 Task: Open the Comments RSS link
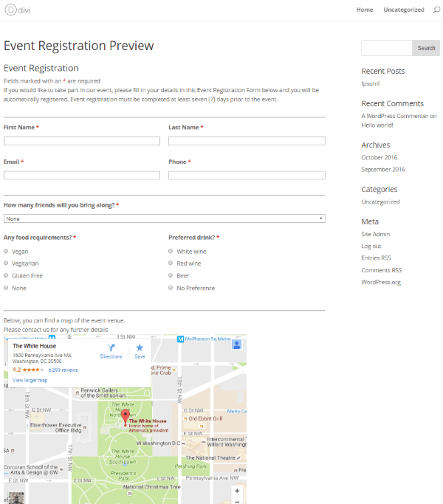(x=382, y=270)
